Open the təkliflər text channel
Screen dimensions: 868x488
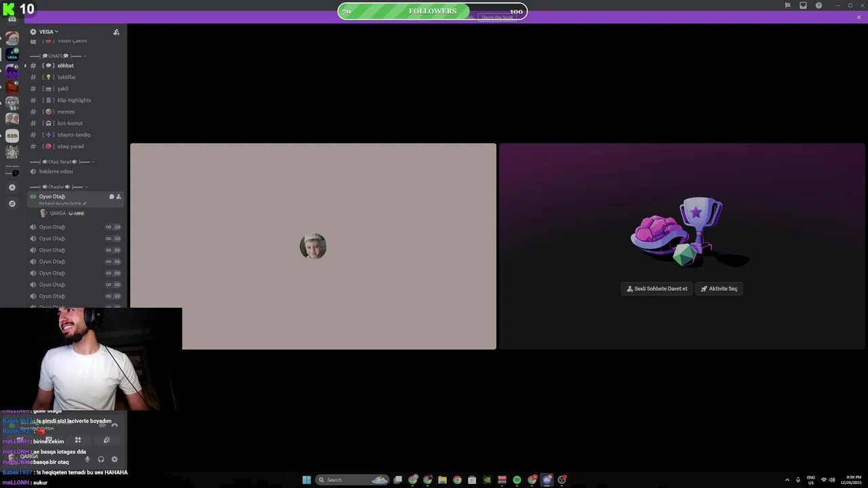76,77
